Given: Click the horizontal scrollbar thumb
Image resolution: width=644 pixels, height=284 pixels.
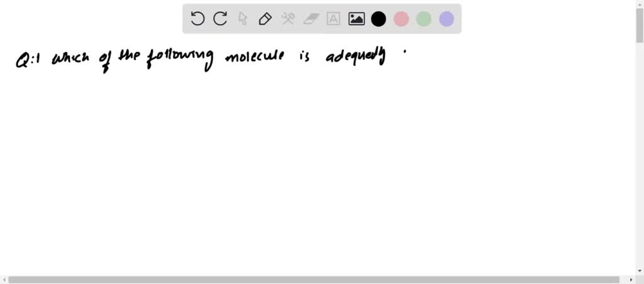Looking at the screenshot, I should tap(314, 280).
